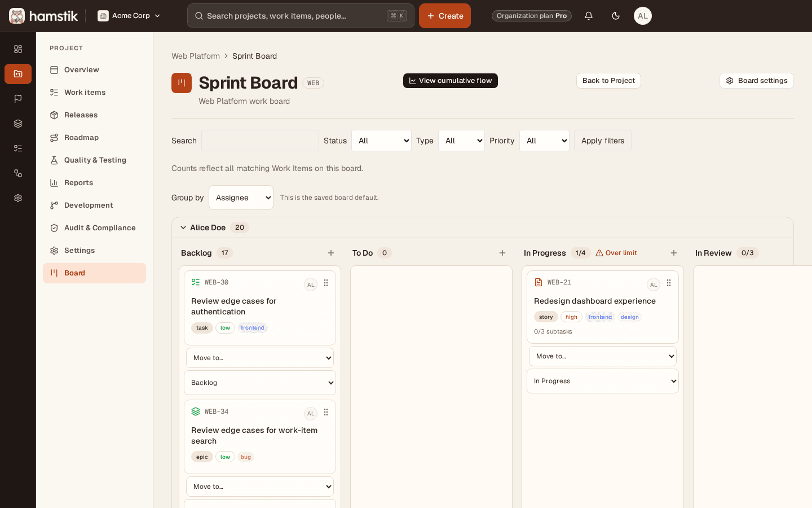
Task: Open the Backlog status dropdown under WEB-30
Action: (x=260, y=383)
